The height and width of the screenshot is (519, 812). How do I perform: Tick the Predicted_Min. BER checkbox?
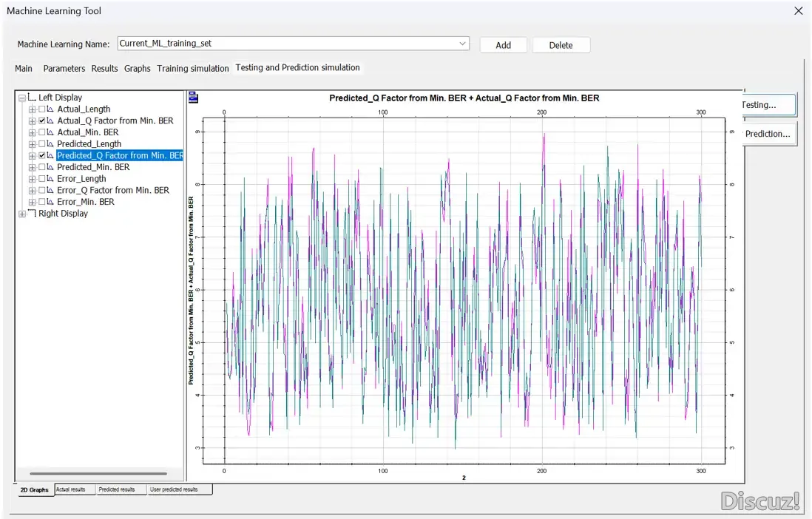(42, 167)
